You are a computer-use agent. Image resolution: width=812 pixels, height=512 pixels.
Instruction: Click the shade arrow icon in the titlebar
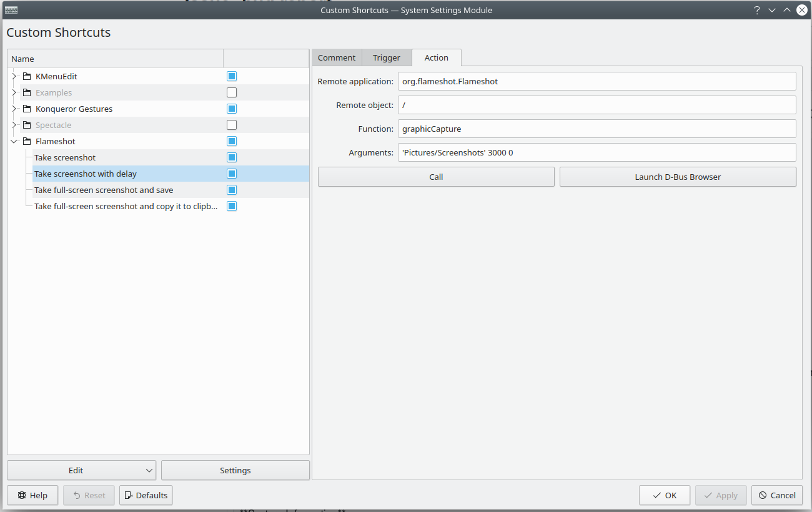pyautogui.click(x=786, y=10)
